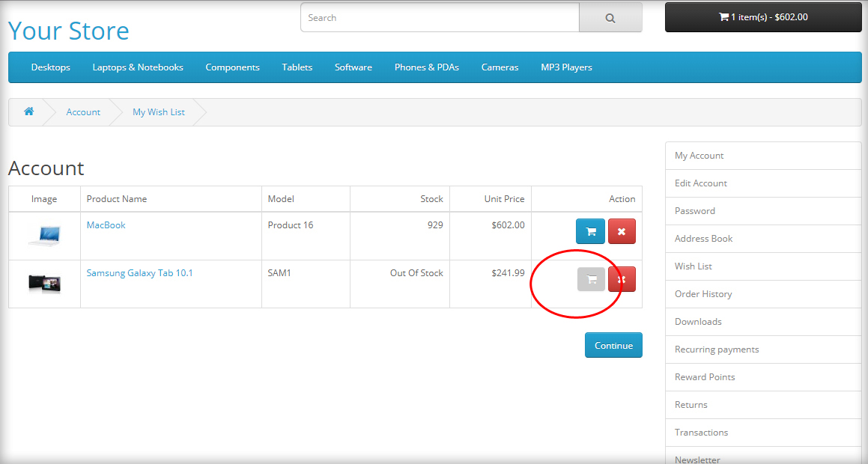
Task: Open Password in sidebar
Action: click(763, 211)
